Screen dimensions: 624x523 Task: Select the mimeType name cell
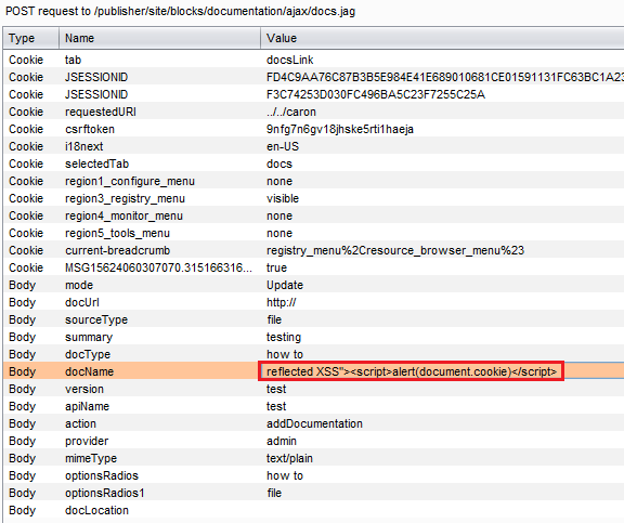coord(91,459)
